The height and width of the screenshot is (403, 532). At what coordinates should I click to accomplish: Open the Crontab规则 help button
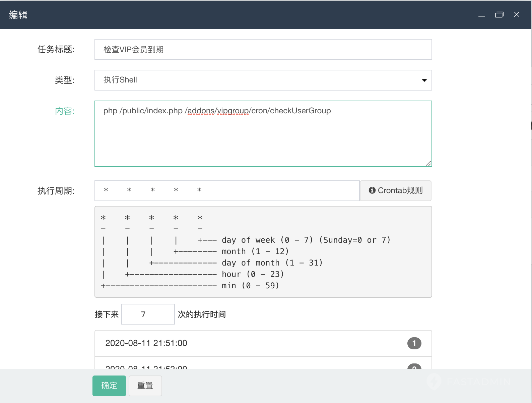(x=396, y=191)
